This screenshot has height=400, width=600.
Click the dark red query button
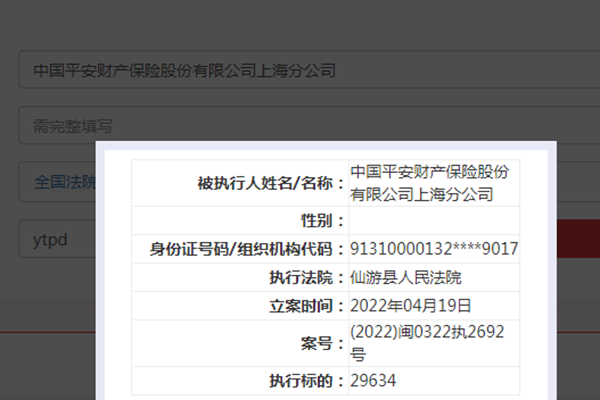578,239
